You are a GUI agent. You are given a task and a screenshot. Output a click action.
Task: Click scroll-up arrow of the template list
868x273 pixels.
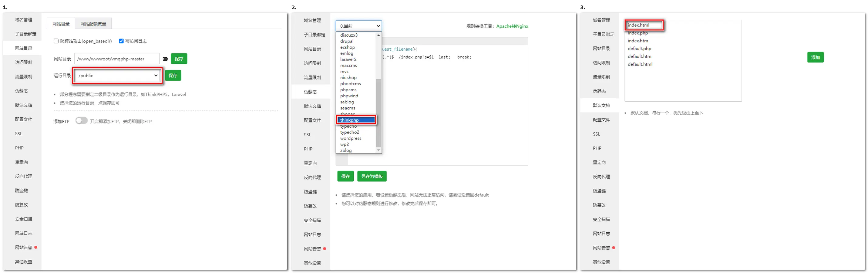tap(379, 35)
